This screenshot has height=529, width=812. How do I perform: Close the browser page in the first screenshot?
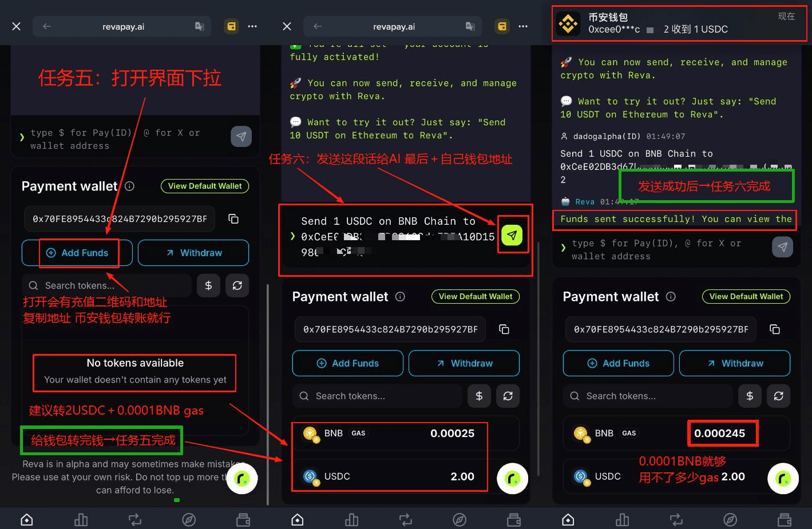(x=17, y=26)
